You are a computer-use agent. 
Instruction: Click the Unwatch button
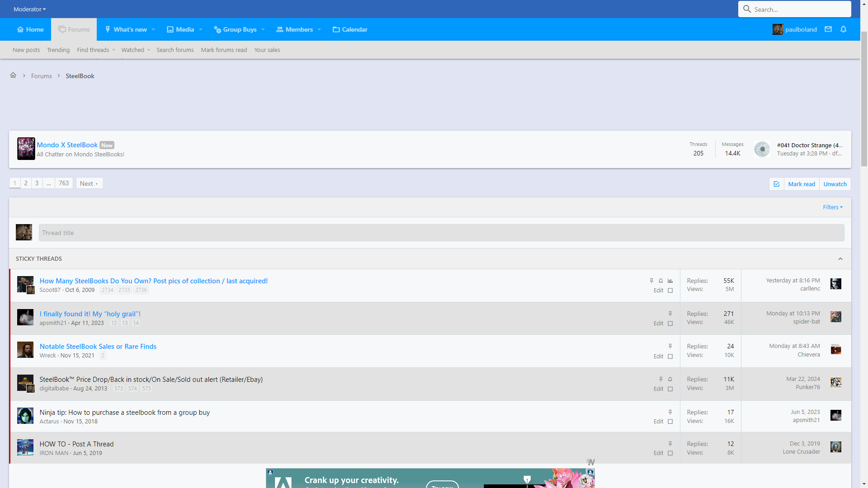point(835,184)
